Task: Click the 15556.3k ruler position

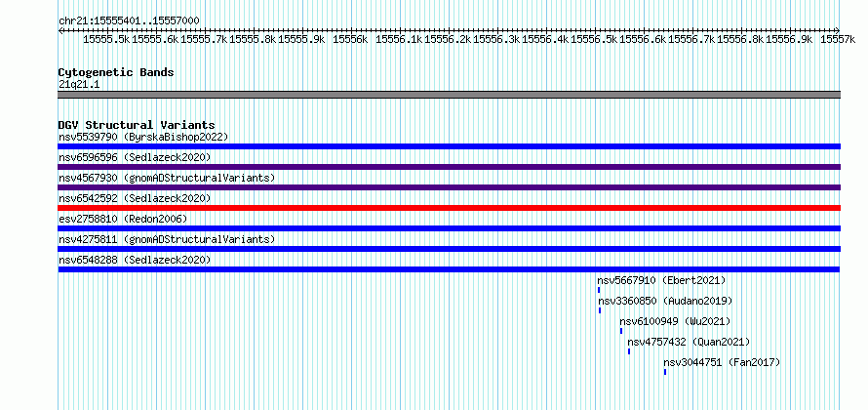Action: pos(496,39)
